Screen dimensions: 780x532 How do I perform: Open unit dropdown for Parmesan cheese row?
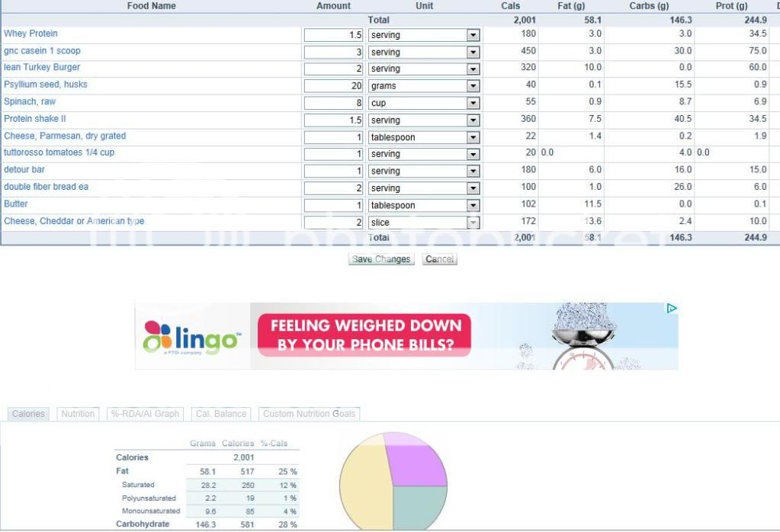click(473, 138)
